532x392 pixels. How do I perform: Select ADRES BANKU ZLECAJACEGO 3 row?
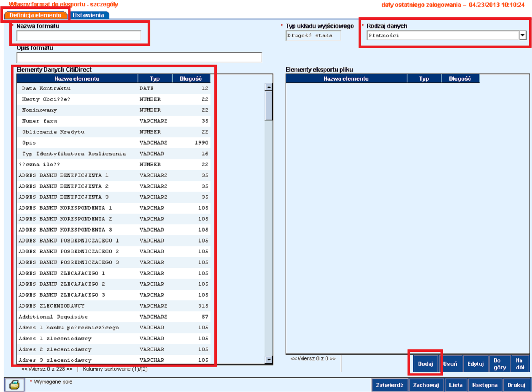click(x=113, y=295)
